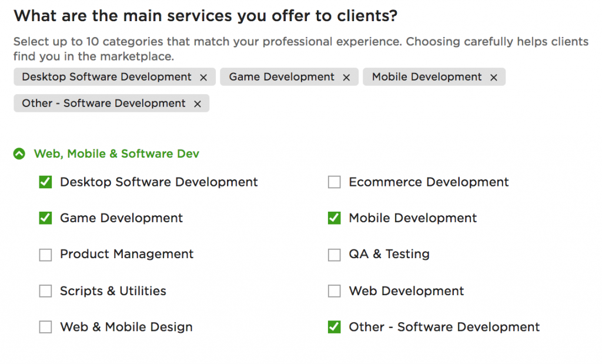Select the Ecommerce Development checkbox
The height and width of the screenshot is (364, 602).
tap(334, 182)
